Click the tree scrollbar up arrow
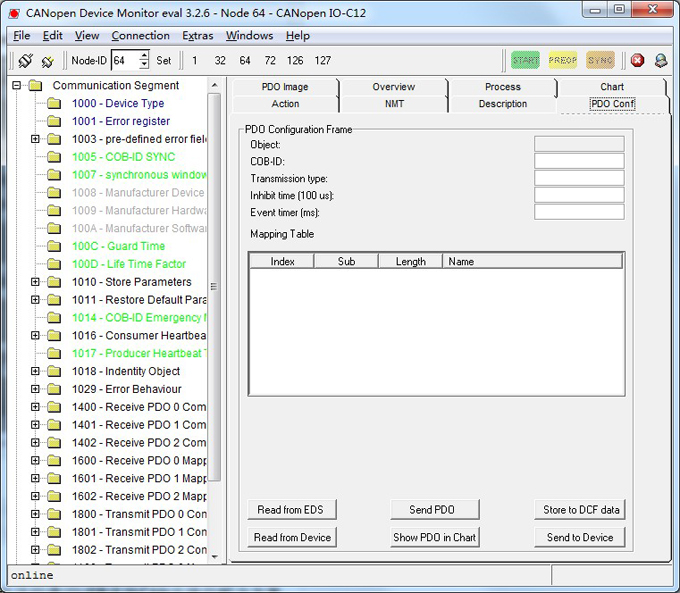Screen dimensions: 680x593 [x=214, y=85]
